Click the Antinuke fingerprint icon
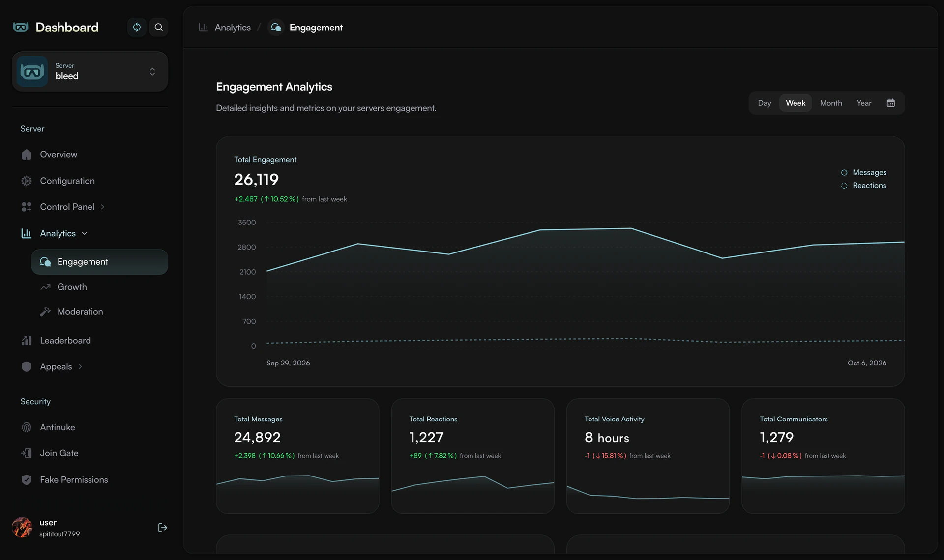The width and height of the screenshot is (944, 560). point(27,427)
